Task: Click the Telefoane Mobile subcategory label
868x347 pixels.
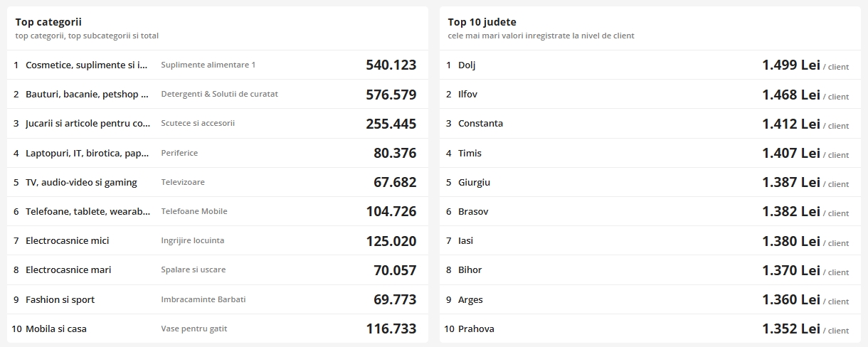Action: (194, 211)
